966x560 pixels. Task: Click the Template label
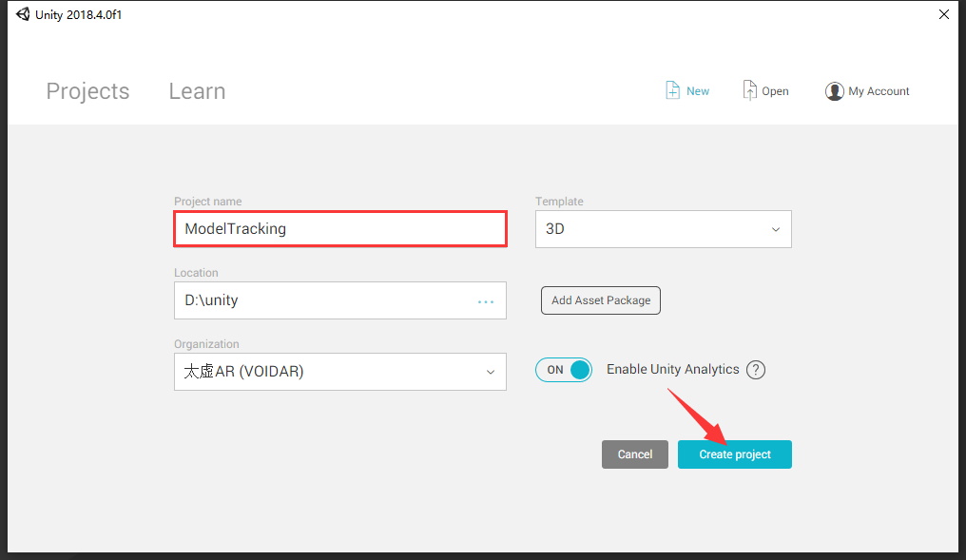click(559, 202)
